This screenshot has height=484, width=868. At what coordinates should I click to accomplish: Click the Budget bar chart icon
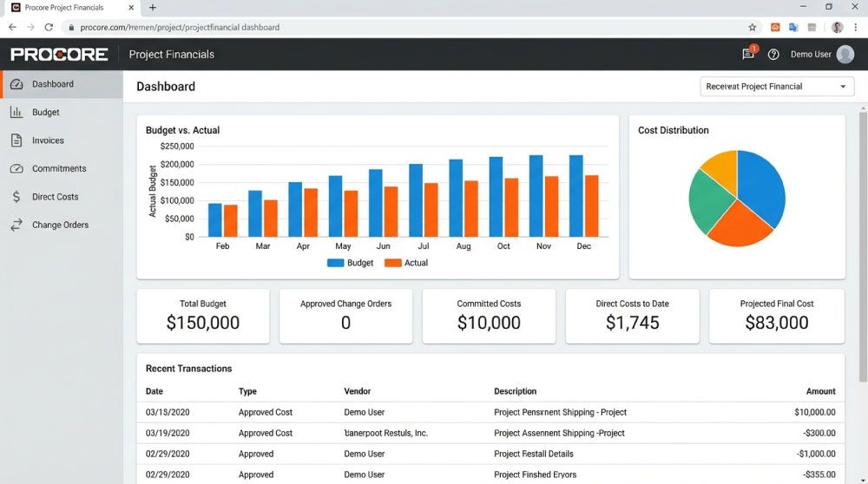[16, 112]
